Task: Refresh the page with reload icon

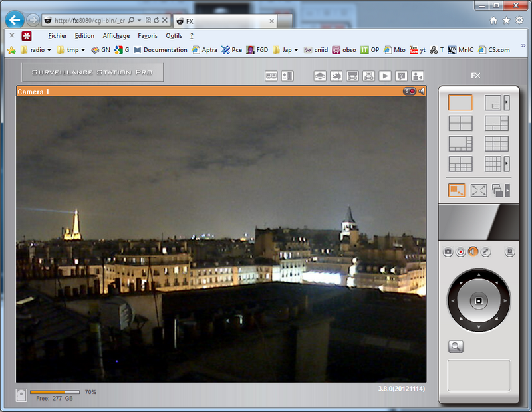Action: (156, 21)
